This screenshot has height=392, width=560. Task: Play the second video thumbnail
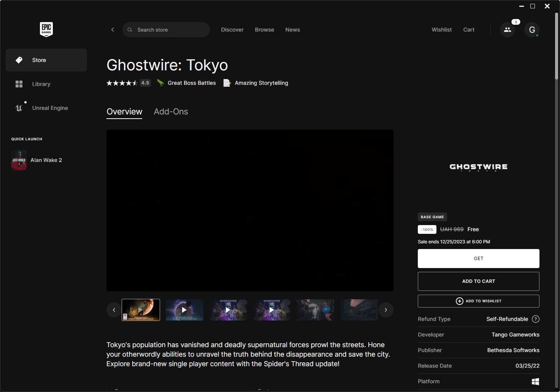click(x=184, y=310)
